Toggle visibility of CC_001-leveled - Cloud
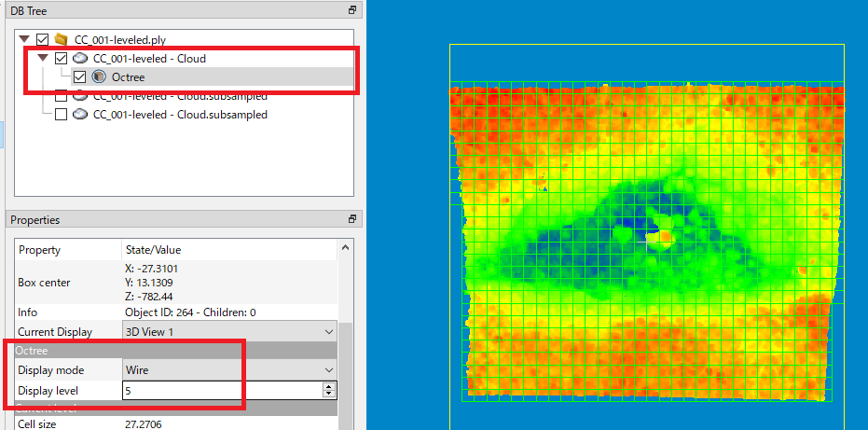 coord(62,59)
